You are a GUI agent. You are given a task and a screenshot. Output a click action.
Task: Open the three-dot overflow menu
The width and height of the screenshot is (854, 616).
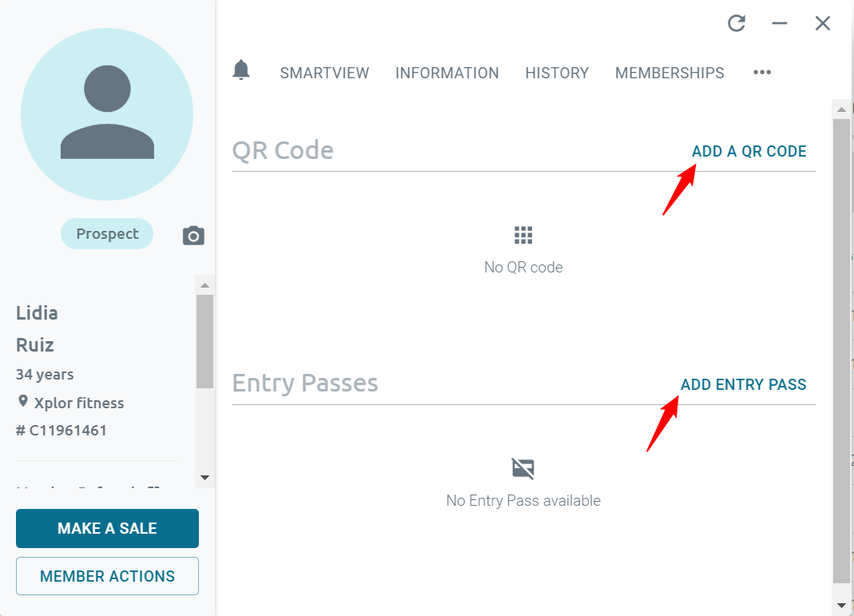(761, 72)
